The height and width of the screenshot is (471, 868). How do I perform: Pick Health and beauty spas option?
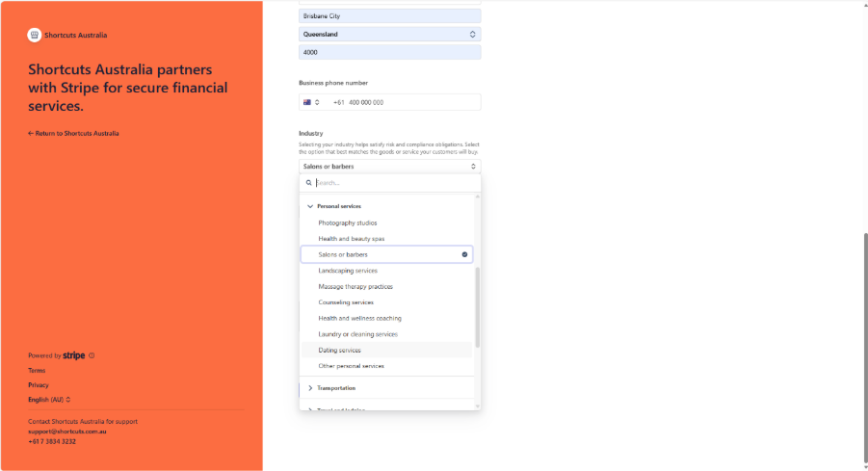pos(352,239)
